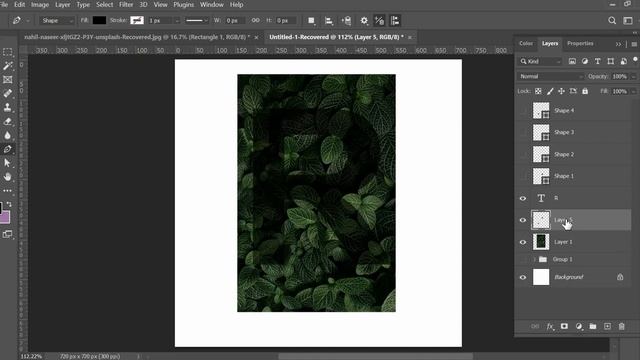Image resolution: width=640 pixels, height=360 pixels.
Task: Hide the R text layer
Action: click(x=523, y=198)
